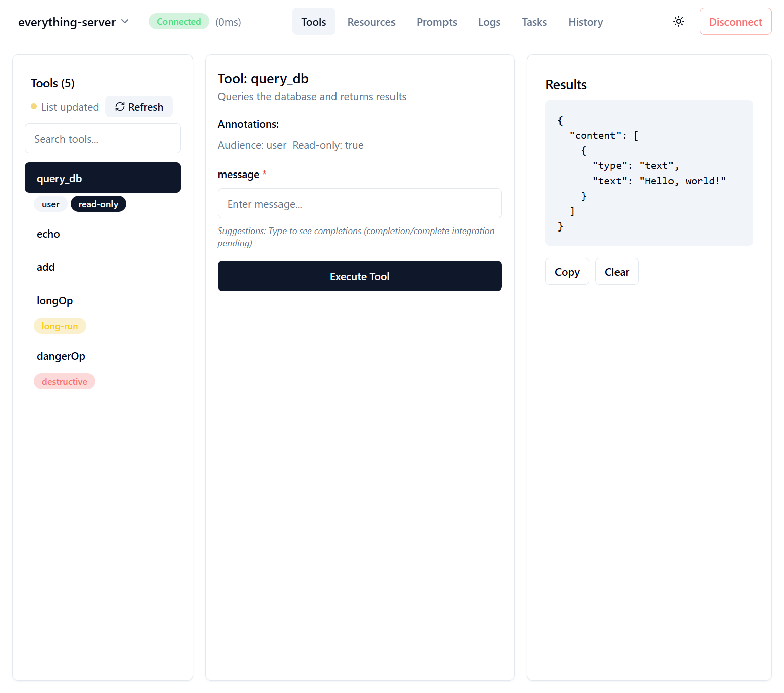784x693 pixels.
Task: Switch to the Tools tab
Action: coord(314,22)
